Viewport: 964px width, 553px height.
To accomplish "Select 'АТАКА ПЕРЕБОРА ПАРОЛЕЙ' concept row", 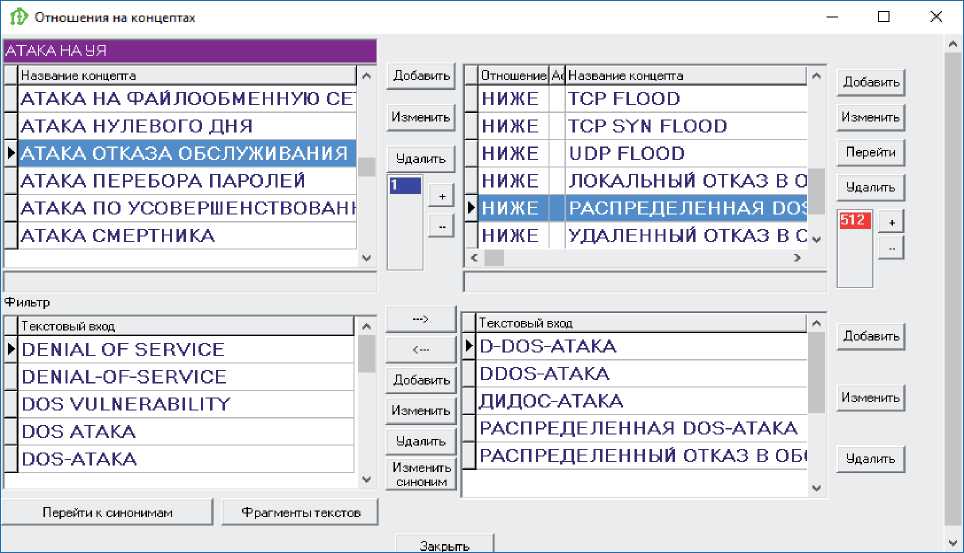I will [186, 181].
